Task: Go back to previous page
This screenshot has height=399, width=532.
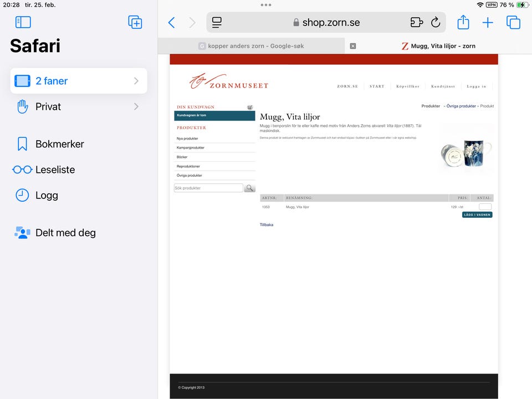Action: point(172,23)
